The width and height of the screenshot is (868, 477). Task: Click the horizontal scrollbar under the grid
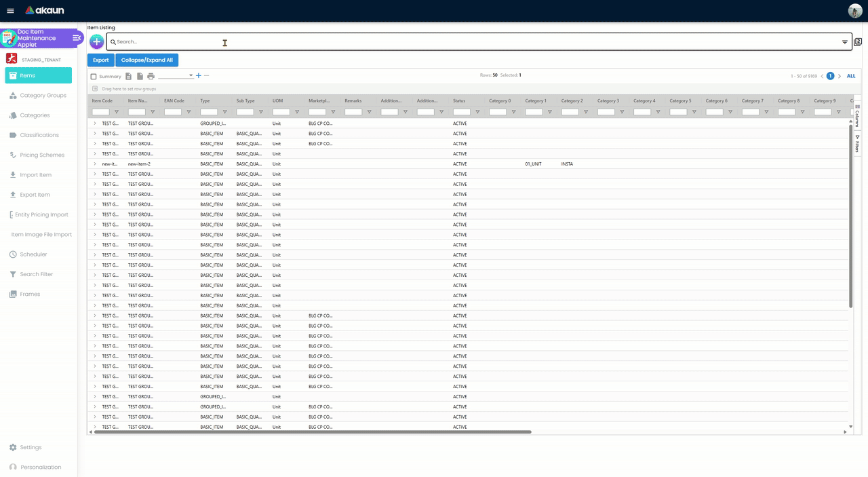[312, 432]
